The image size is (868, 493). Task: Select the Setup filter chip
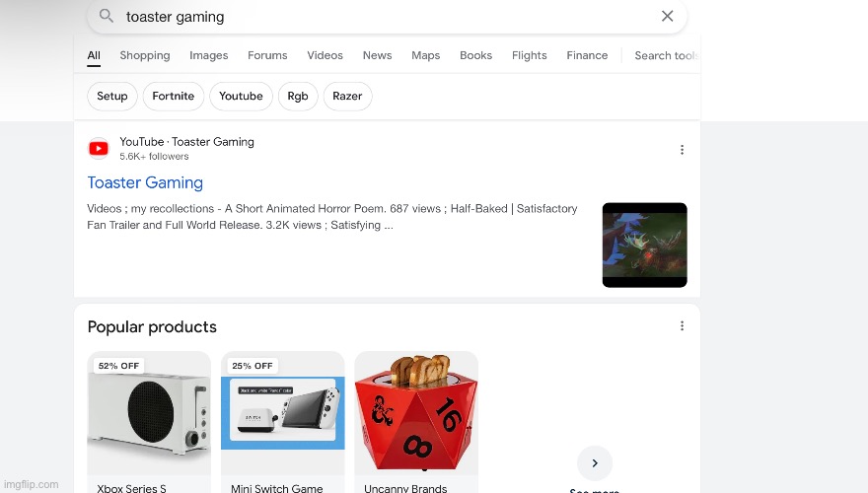pyautogui.click(x=112, y=96)
